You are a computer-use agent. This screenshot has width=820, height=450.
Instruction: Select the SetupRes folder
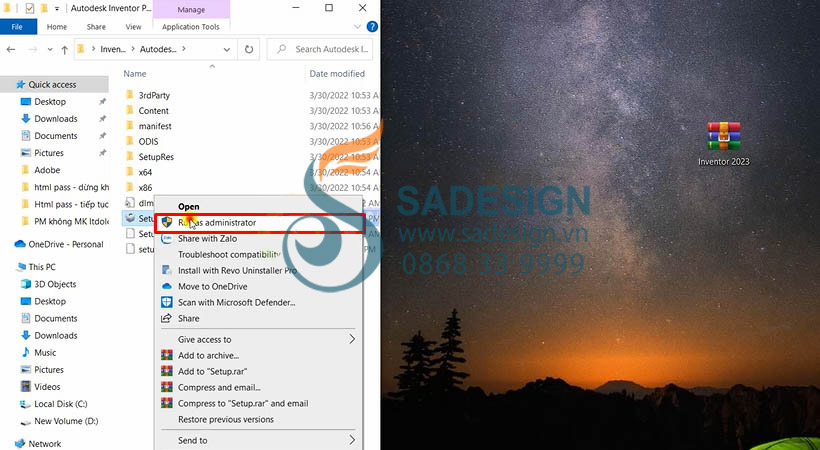click(x=156, y=157)
